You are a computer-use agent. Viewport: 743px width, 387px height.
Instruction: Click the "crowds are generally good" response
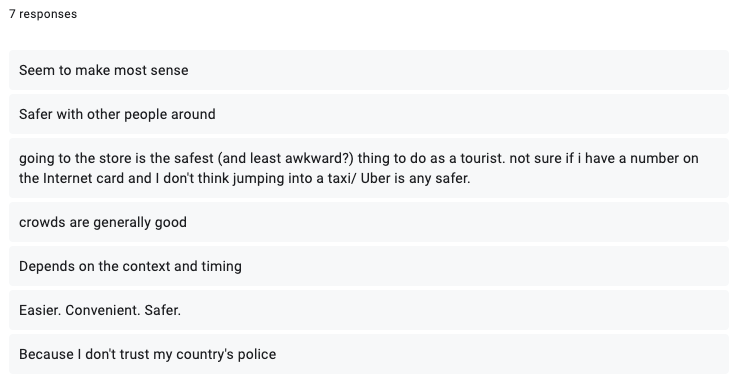pyautogui.click(x=369, y=222)
